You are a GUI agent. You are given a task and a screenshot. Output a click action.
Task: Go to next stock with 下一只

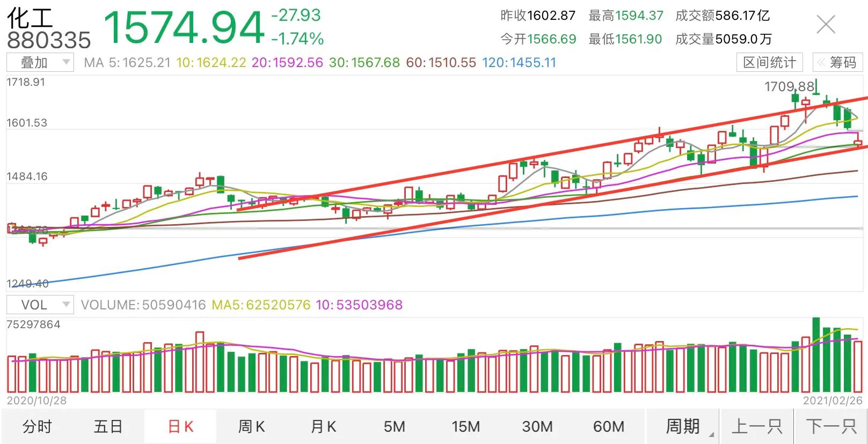831,427
